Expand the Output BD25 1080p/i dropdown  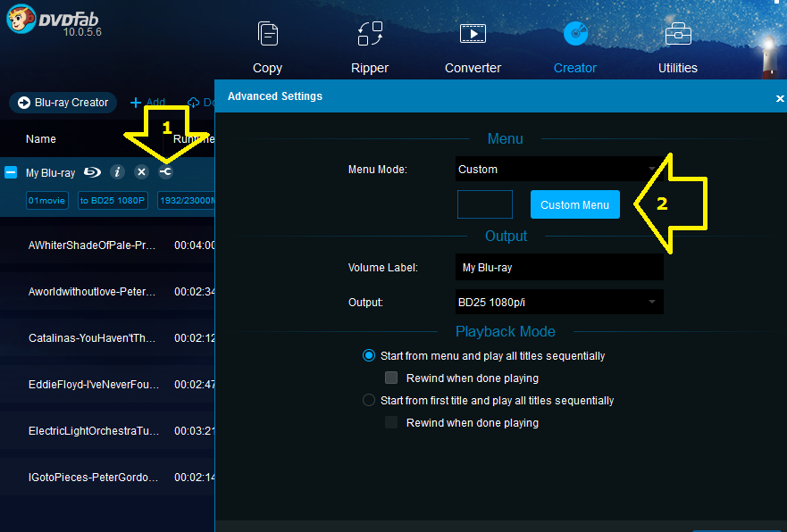(x=559, y=303)
